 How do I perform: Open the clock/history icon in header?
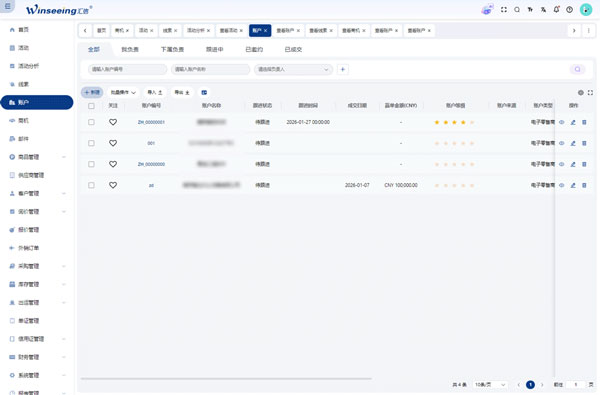569,10
